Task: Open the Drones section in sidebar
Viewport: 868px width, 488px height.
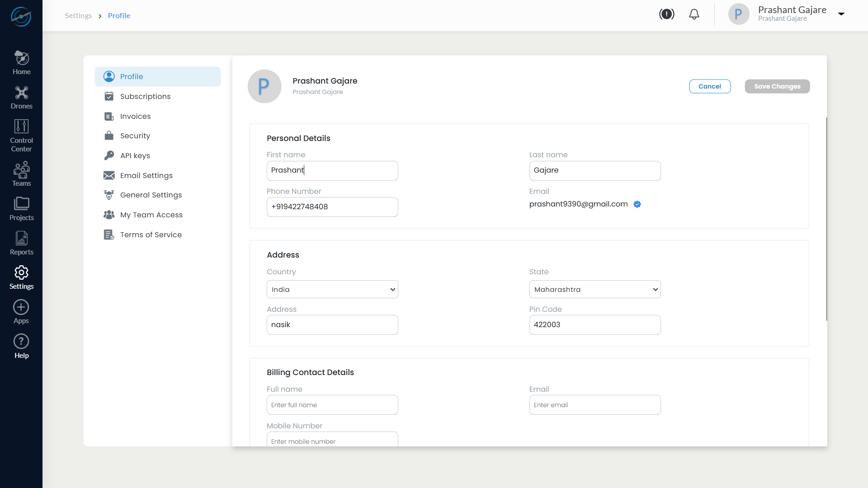Action: coord(21,98)
